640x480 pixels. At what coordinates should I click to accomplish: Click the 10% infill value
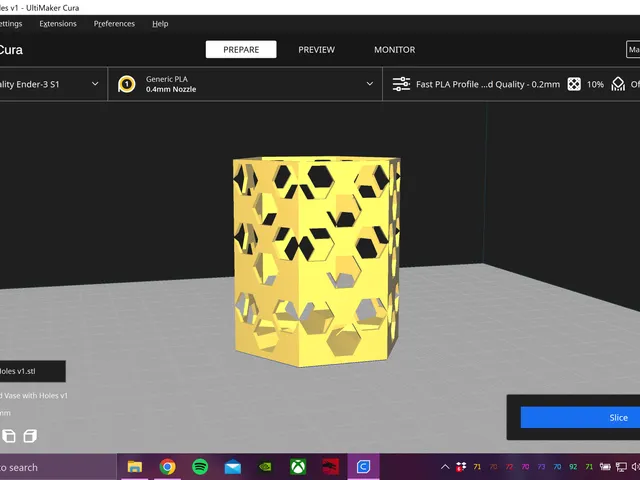[x=595, y=84]
